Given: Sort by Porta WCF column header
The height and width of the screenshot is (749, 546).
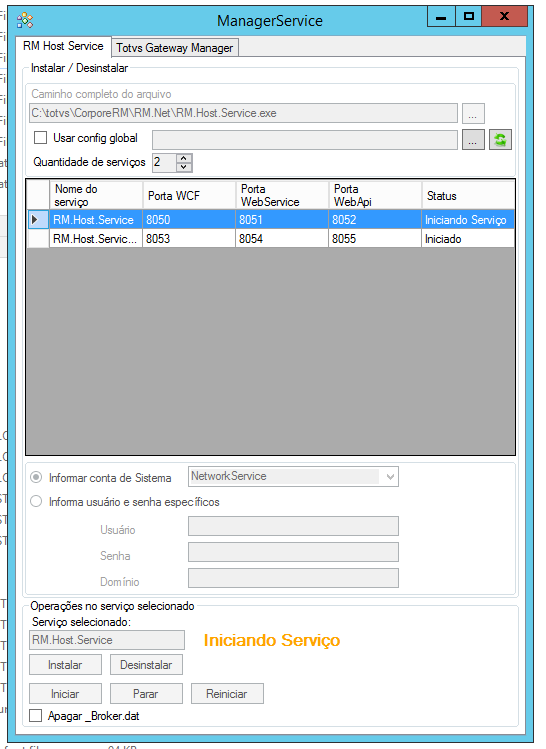Looking at the screenshot, I should (x=189, y=195).
